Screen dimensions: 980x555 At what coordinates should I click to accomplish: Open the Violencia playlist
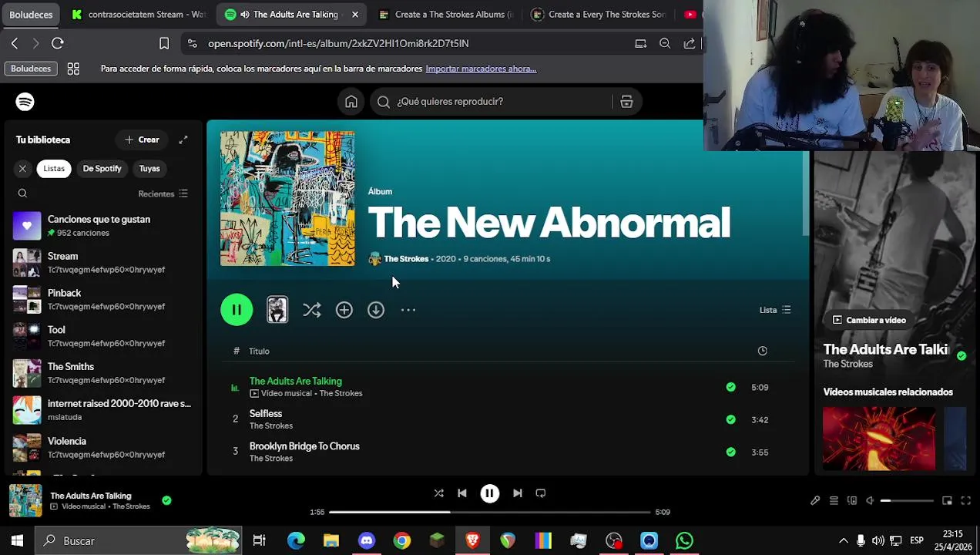coord(102,447)
